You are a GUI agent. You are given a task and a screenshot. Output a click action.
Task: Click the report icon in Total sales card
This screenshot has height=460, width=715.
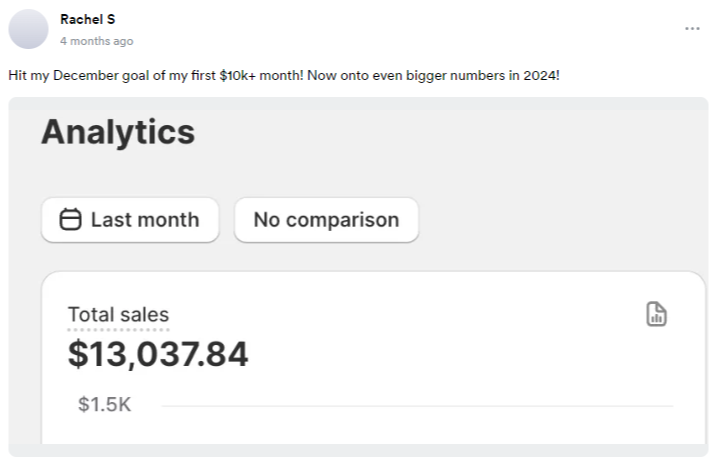click(656, 314)
